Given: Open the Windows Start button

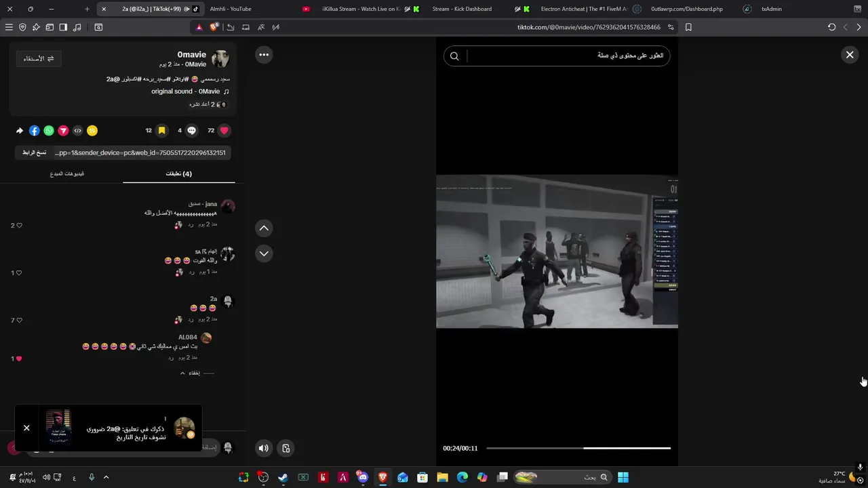Looking at the screenshot, I should click(623, 477).
